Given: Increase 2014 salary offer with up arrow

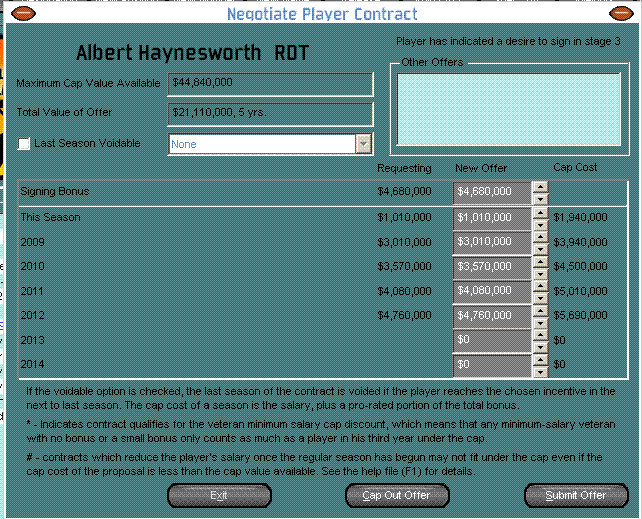Looking at the screenshot, I should coord(540,360).
